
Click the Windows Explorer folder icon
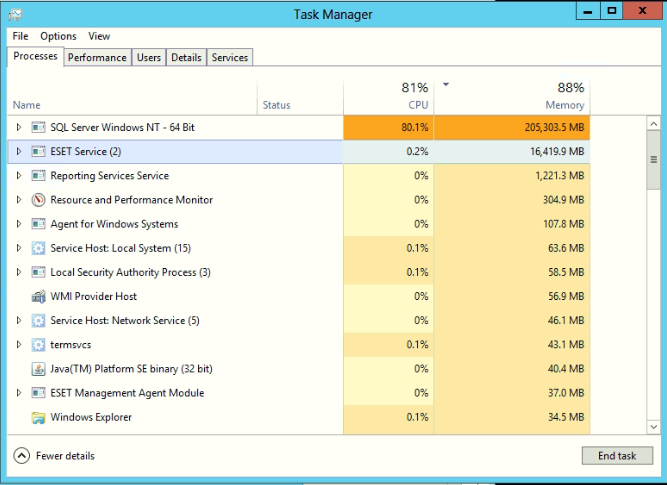[38, 417]
